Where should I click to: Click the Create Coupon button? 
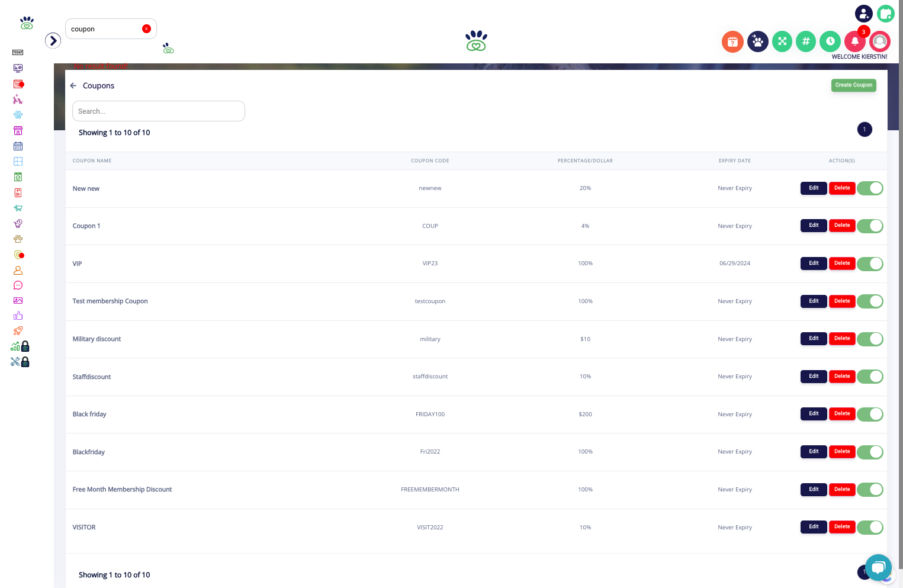[853, 85]
